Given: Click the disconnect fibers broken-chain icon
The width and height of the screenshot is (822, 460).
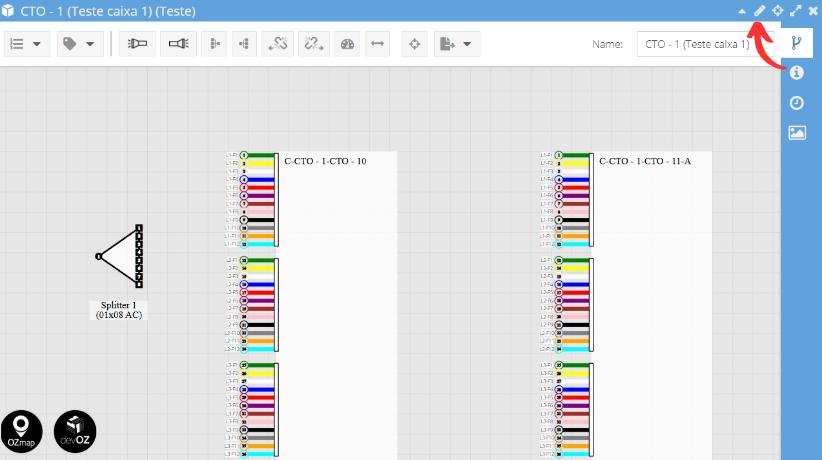Looking at the screenshot, I should (x=313, y=44).
